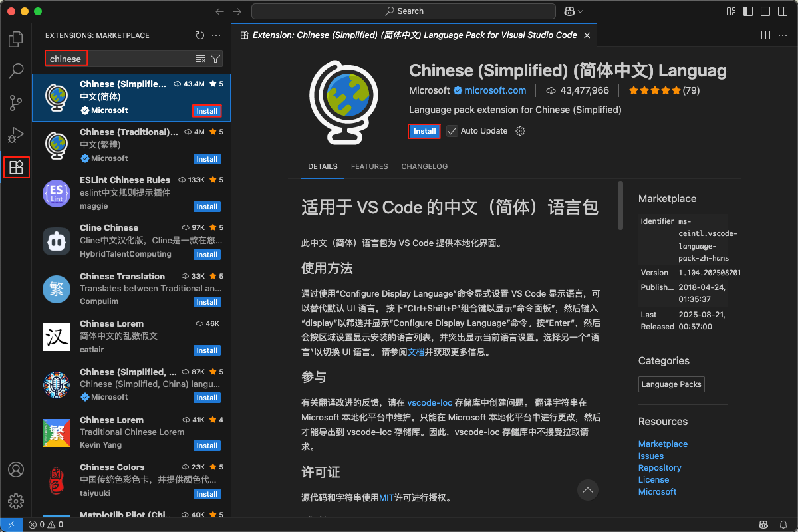The image size is (798, 532).
Task: Open the Search view in activity bar
Action: (16, 70)
